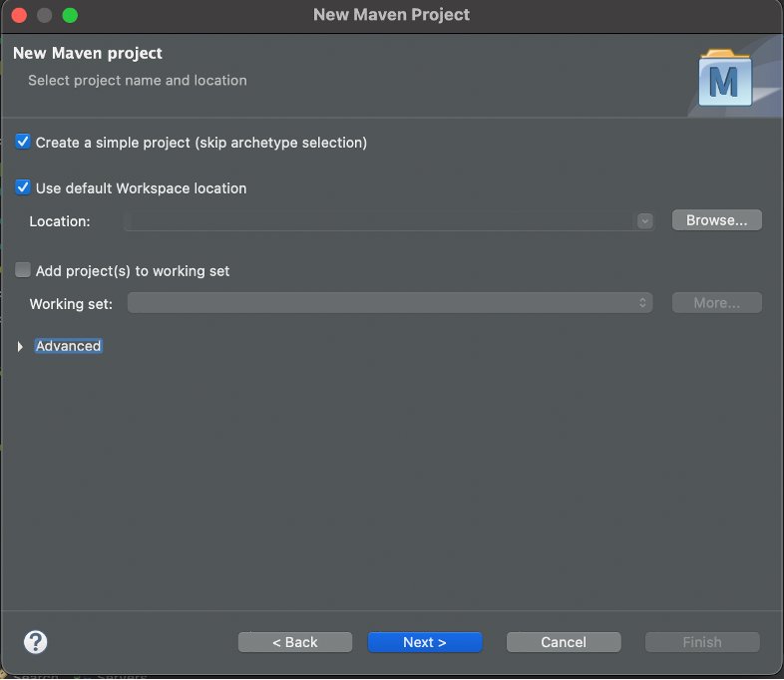This screenshot has height=680, width=784.
Task: Expand the Advanced section triangle
Action: pyautogui.click(x=20, y=346)
